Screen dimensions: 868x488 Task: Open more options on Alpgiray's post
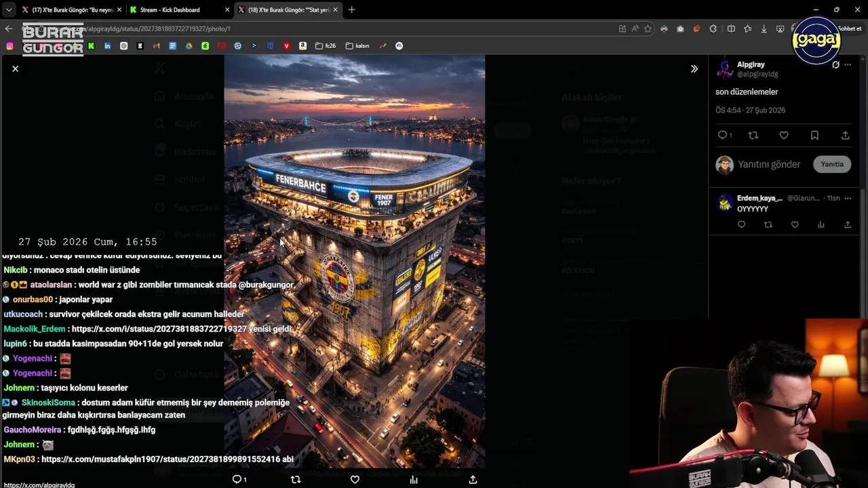(x=848, y=65)
